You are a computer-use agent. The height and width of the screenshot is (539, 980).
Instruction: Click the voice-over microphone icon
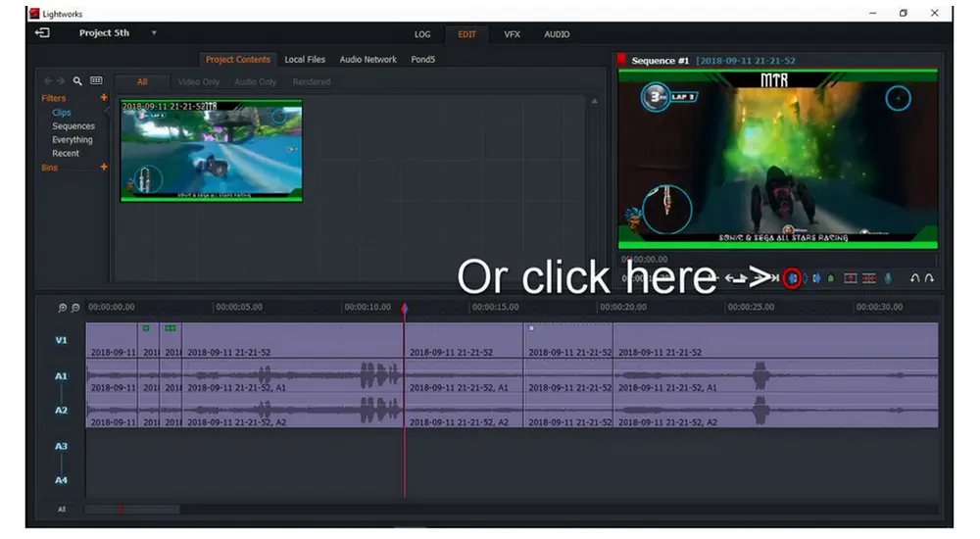[888, 278]
